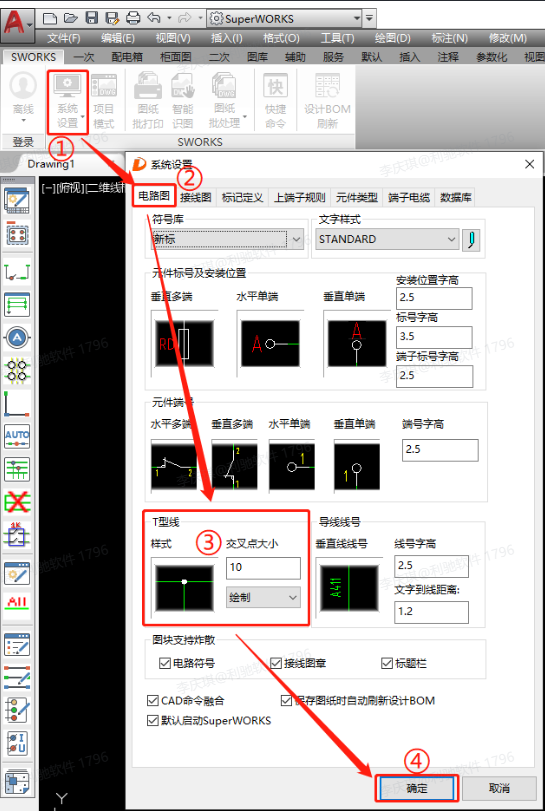Click the New drawing icon in quick access toolbar

click(50, 19)
